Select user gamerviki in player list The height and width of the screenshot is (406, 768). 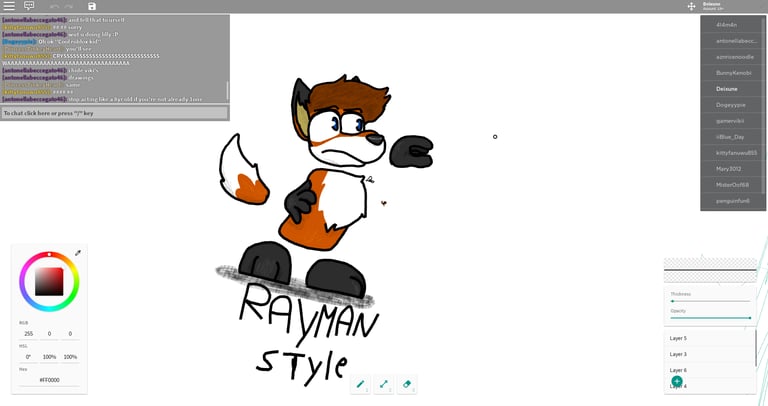click(x=733, y=121)
